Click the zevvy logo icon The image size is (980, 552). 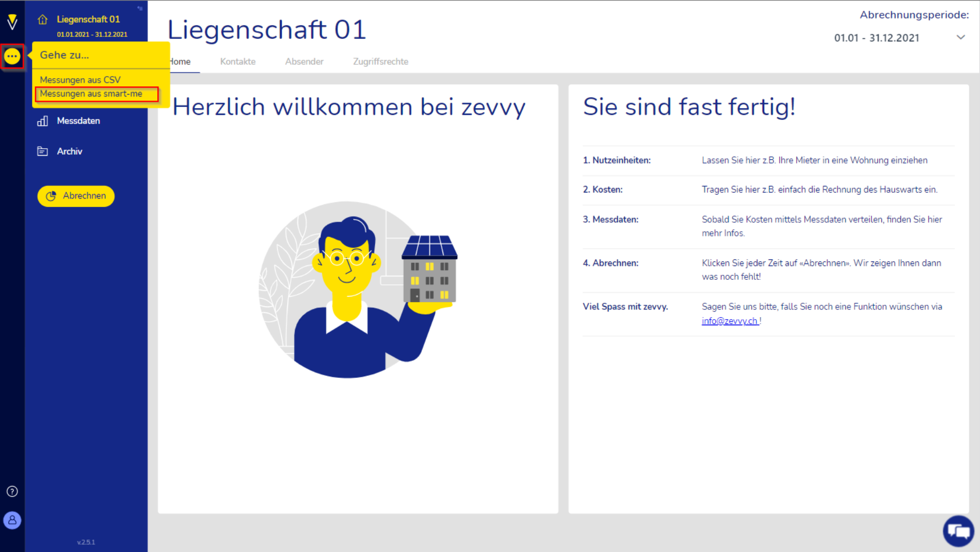tap(12, 21)
